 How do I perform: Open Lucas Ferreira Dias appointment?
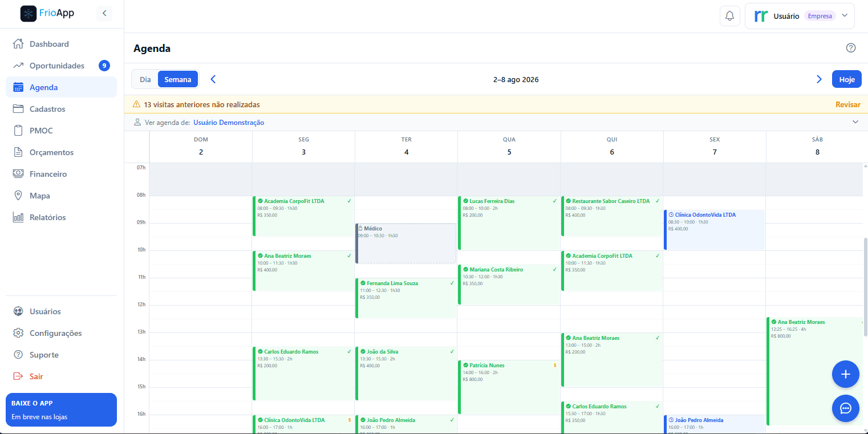click(509, 223)
